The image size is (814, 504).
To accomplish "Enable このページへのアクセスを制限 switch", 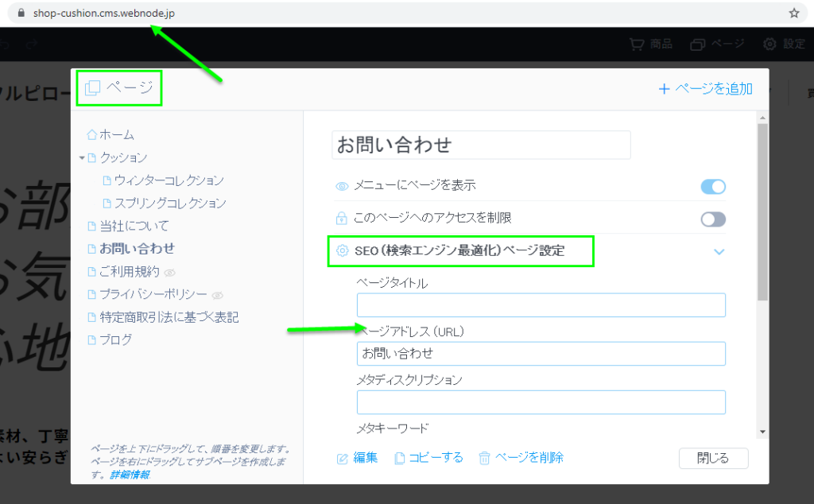I will tap(713, 219).
